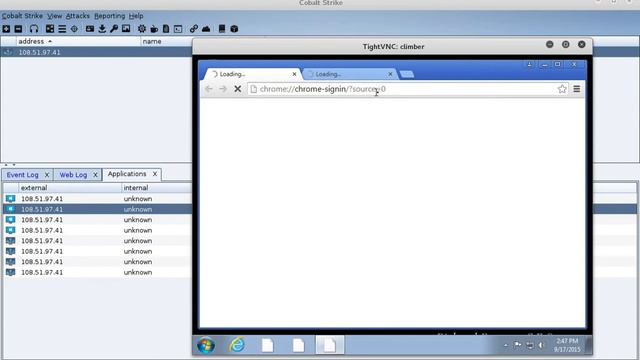640x360 pixels.
Task: Open the Cobalt Strike menu
Action: (x=22, y=16)
